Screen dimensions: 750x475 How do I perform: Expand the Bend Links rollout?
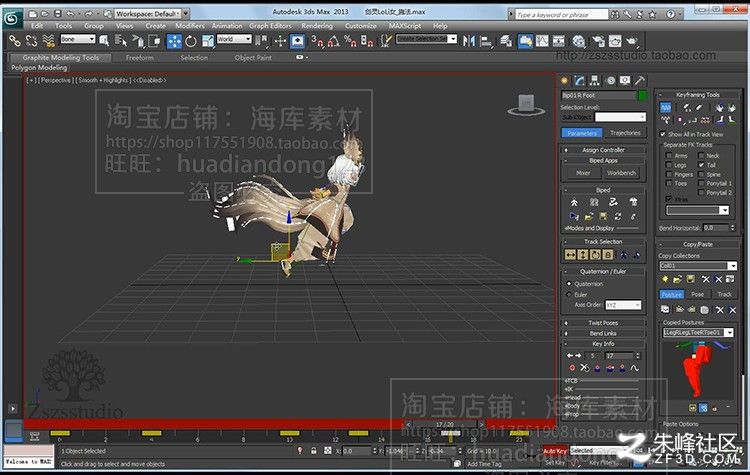coord(603,333)
